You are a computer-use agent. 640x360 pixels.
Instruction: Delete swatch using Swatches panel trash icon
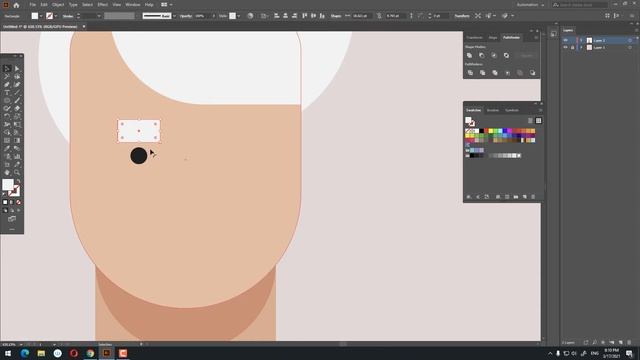[533, 197]
